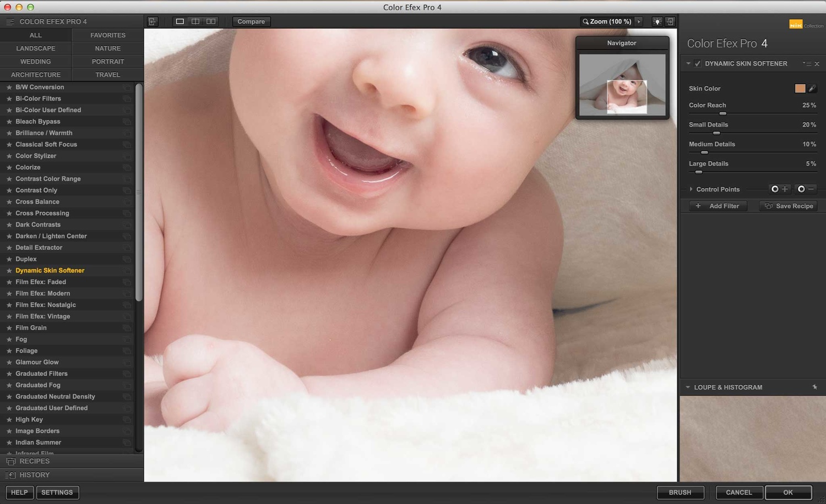Favorite the Glamour Glow filter star

(9, 363)
